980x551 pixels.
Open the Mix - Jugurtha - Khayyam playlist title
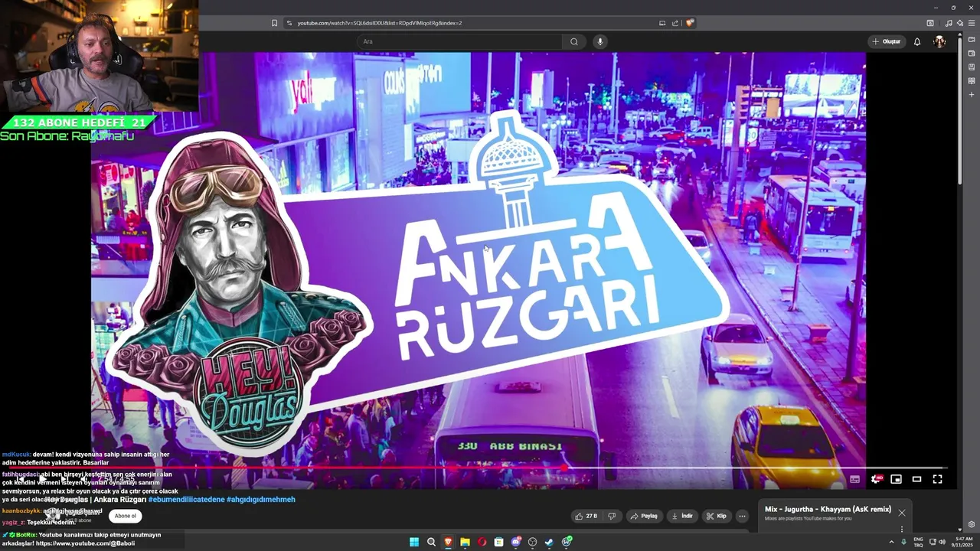coord(828,509)
